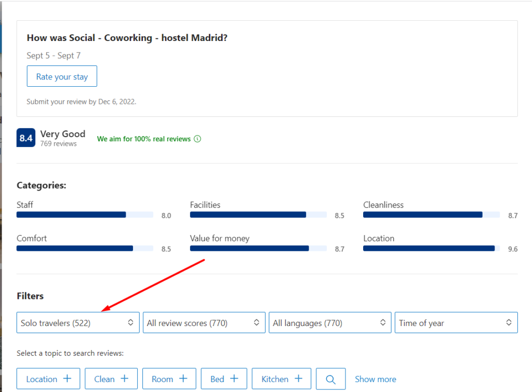Click the Comfort rating bar

click(85, 248)
